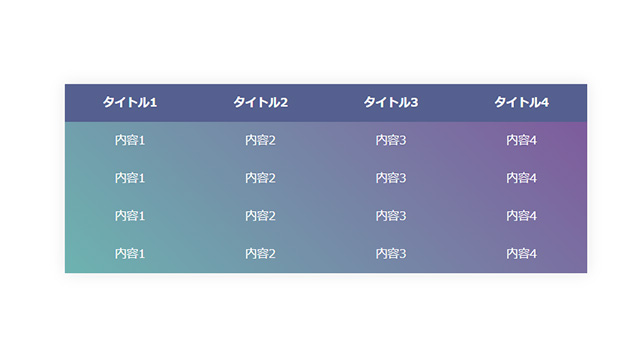Click 内容1 in the third row
640x360 pixels.
(130, 216)
